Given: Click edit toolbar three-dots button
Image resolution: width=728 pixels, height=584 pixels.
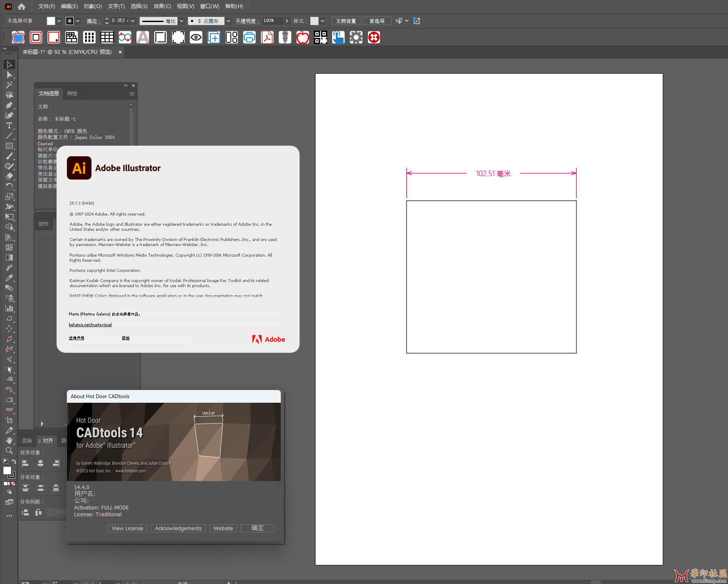Looking at the screenshot, I should 9,516.
